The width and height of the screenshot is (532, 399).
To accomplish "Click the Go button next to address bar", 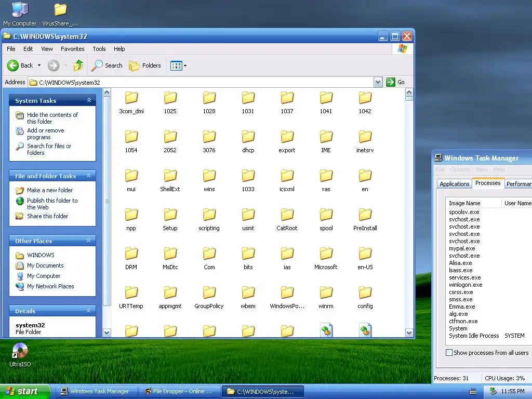I will tap(395, 82).
